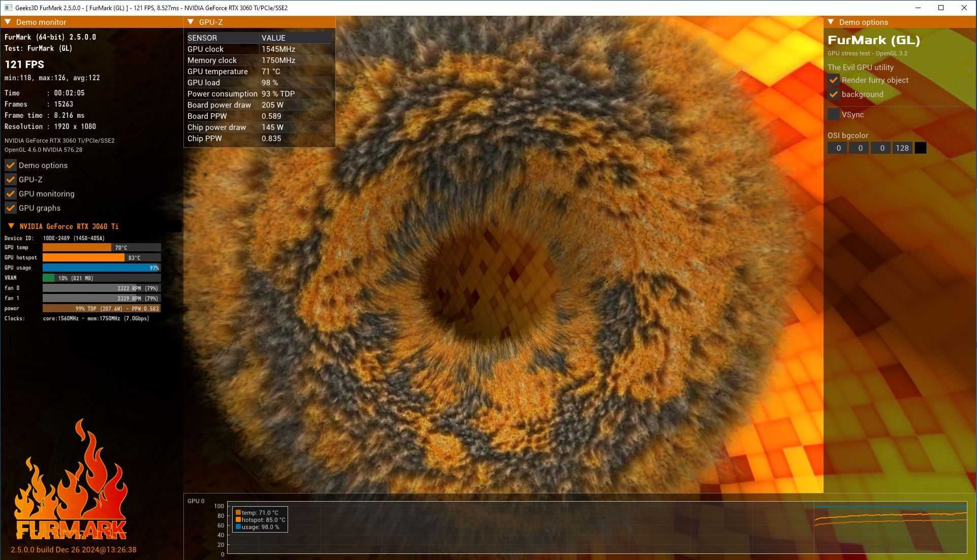Collapse the GPU-Z panel triangle
977x560 pixels.
click(x=191, y=22)
